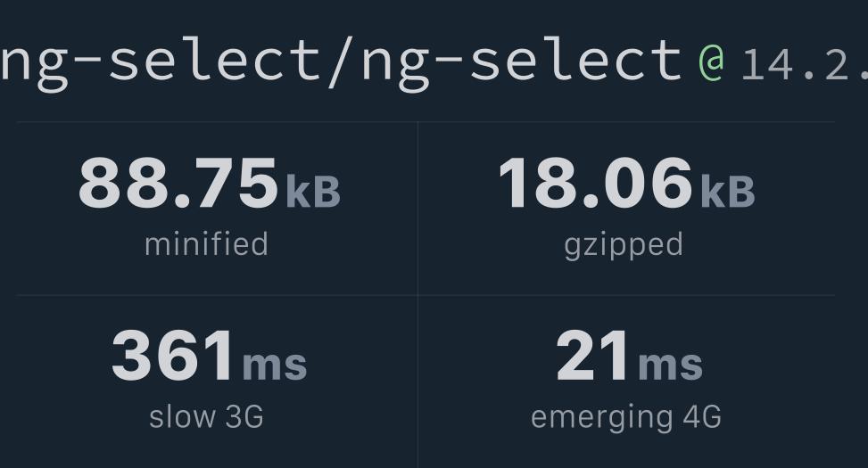The height and width of the screenshot is (468, 868).
Task: Click the kB unit beside 88.75
Action: 312,191
